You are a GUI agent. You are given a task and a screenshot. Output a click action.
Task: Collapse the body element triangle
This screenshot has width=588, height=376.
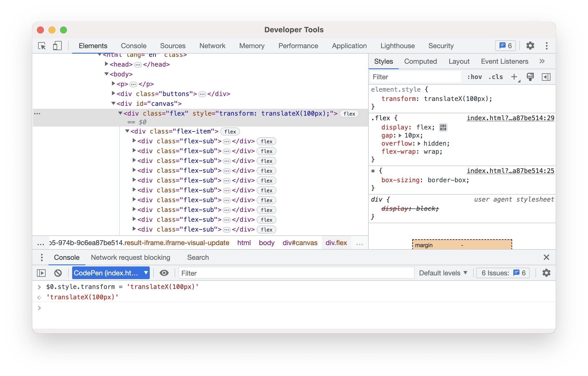[x=106, y=74]
